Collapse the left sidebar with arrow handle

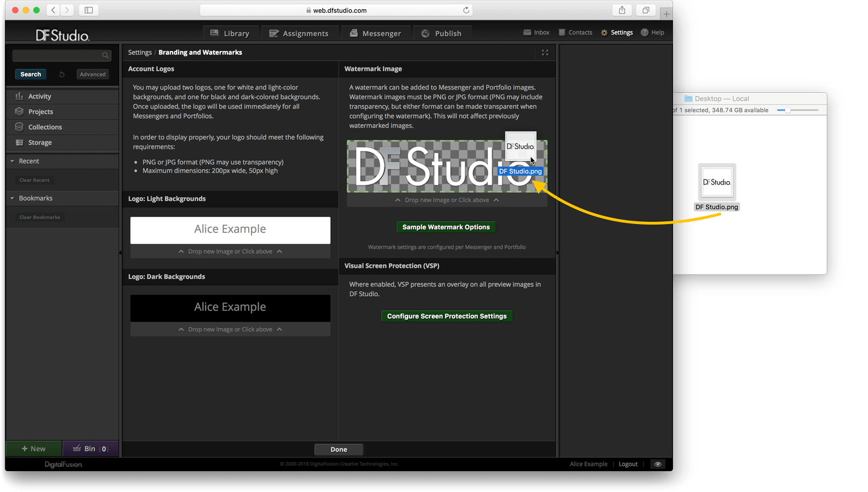click(x=120, y=253)
